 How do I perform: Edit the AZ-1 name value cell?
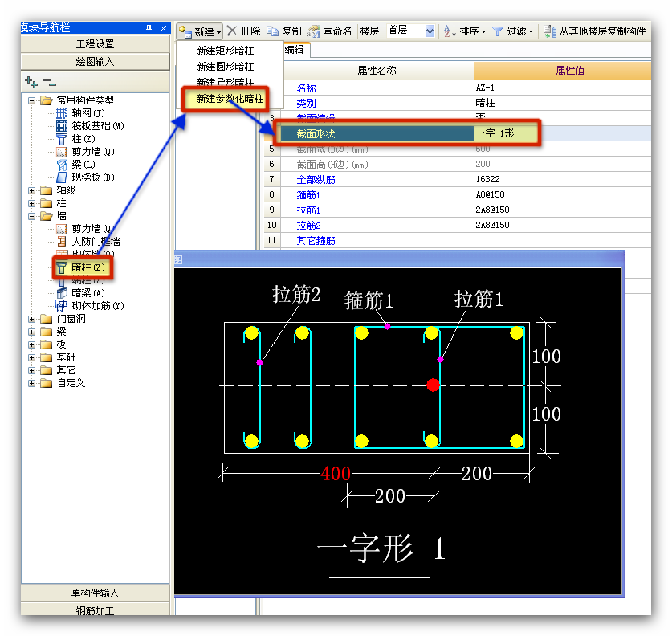[562, 88]
